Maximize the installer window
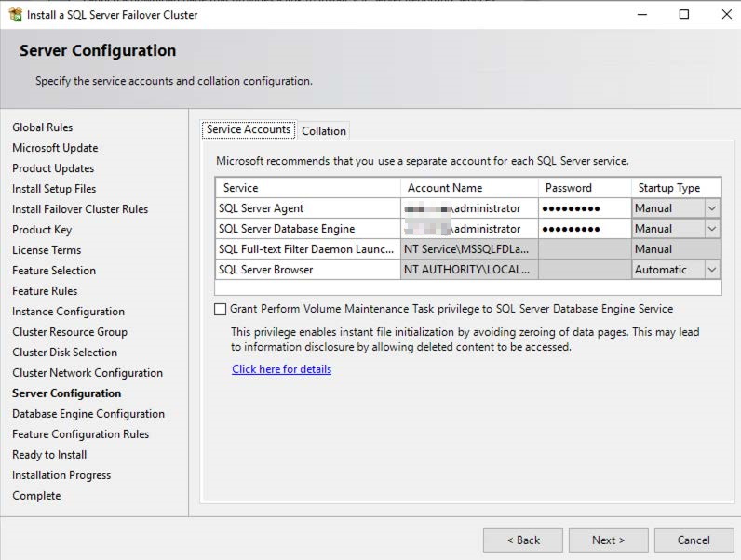This screenshot has width=741, height=560. (684, 15)
